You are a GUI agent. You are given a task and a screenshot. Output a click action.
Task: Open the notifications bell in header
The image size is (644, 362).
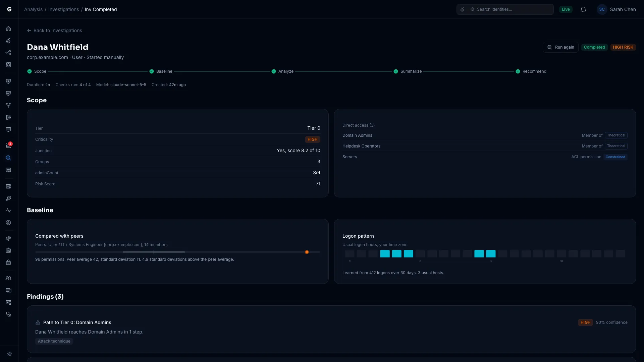(583, 9)
